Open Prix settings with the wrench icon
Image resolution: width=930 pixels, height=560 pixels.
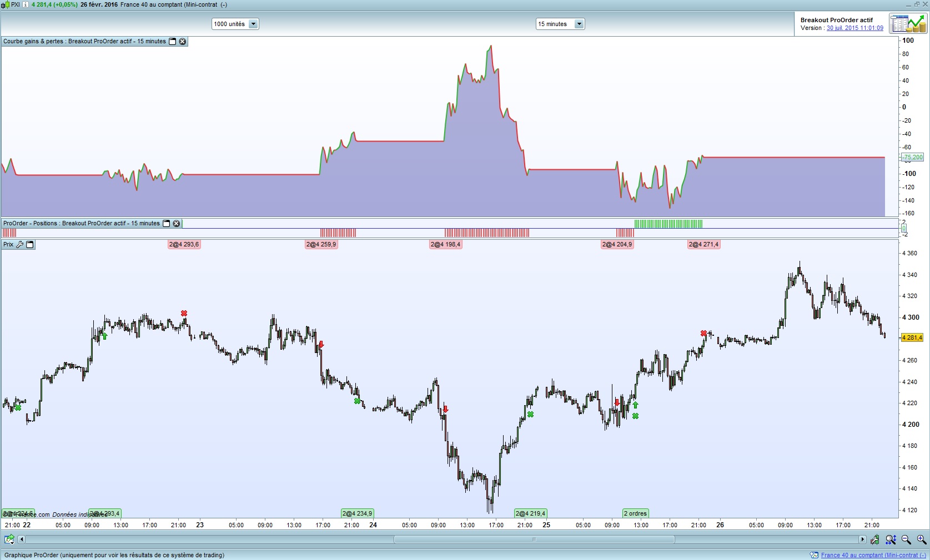click(x=20, y=244)
